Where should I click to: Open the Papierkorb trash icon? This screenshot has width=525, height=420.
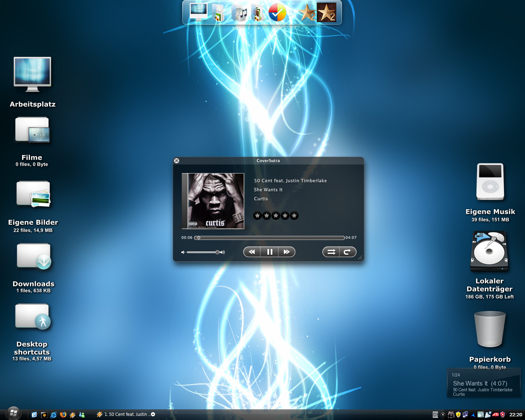click(490, 329)
